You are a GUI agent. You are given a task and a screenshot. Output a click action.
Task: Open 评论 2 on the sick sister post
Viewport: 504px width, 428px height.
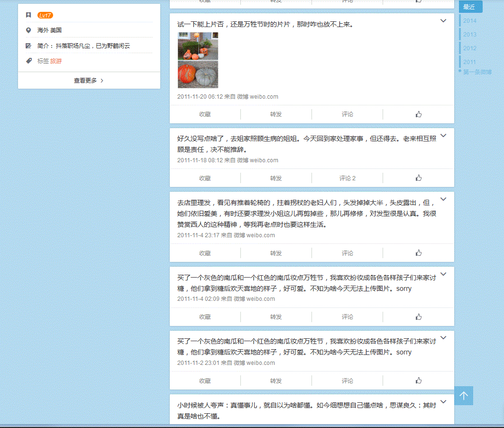[x=347, y=178]
